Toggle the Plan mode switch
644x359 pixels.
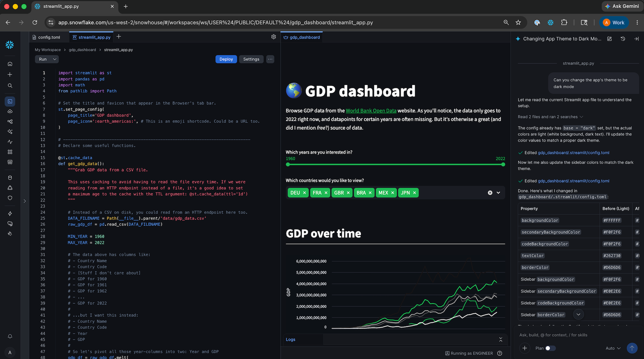[550, 348]
